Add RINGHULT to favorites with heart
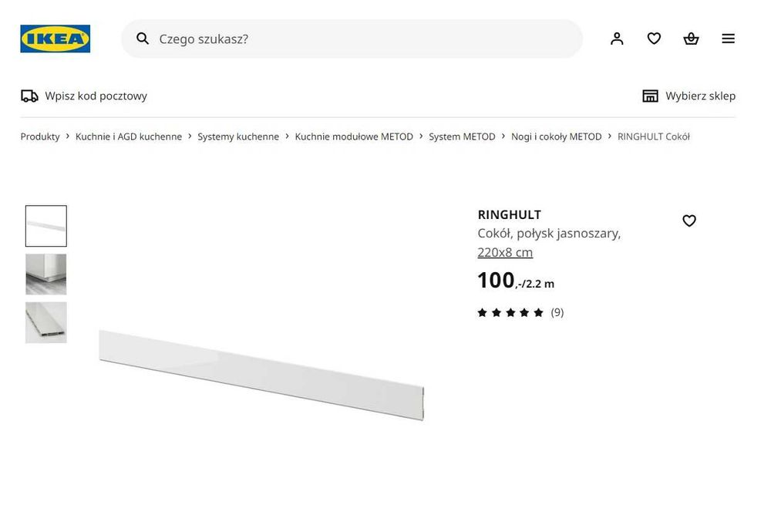Screen dimensions: 771x532 click(x=689, y=221)
